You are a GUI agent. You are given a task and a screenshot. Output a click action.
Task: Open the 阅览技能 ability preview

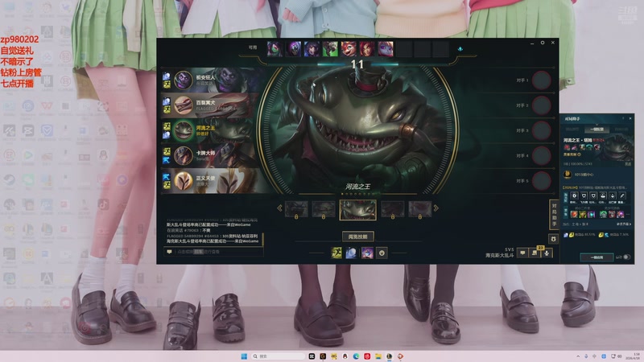[357, 237]
